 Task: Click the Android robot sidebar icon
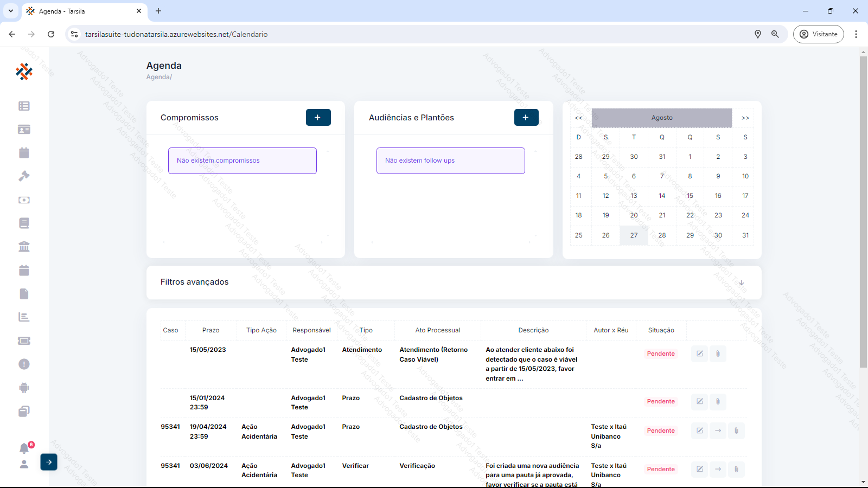[x=24, y=388]
